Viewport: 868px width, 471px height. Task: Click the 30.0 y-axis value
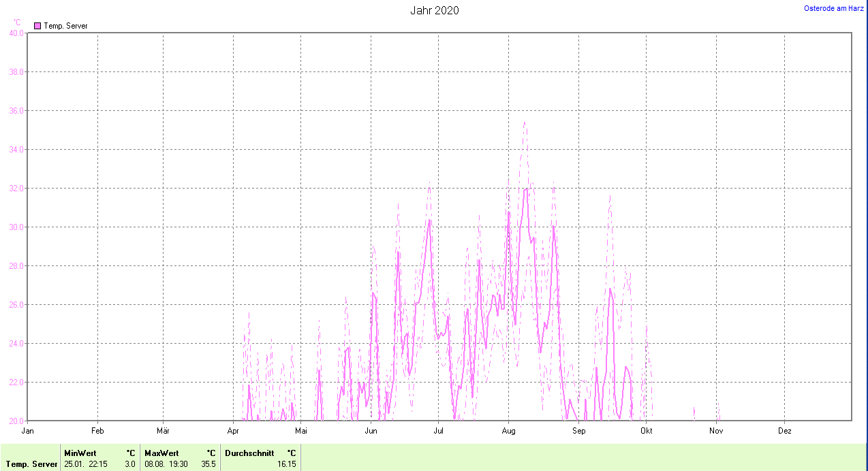(x=16, y=227)
